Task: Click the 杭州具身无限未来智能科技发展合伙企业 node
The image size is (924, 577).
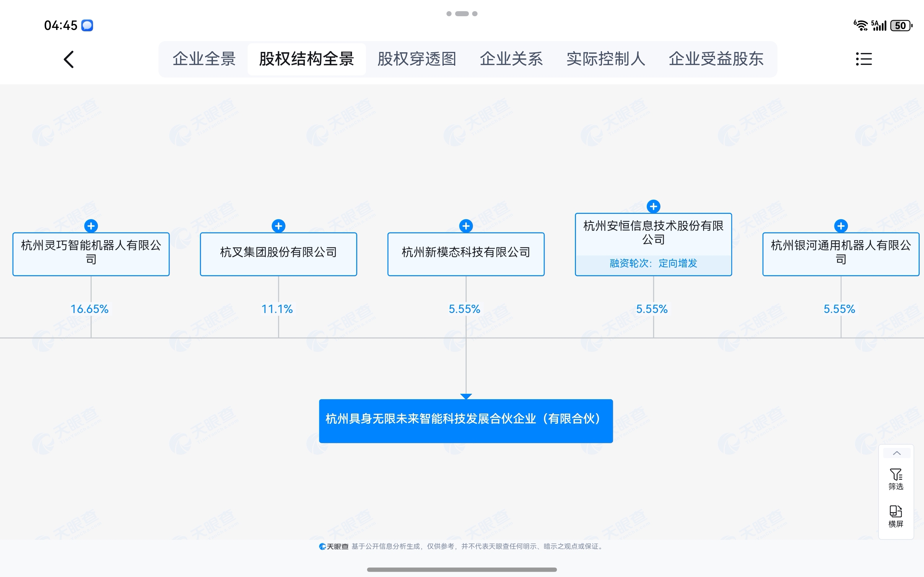Action: click(x=466, y=420)
